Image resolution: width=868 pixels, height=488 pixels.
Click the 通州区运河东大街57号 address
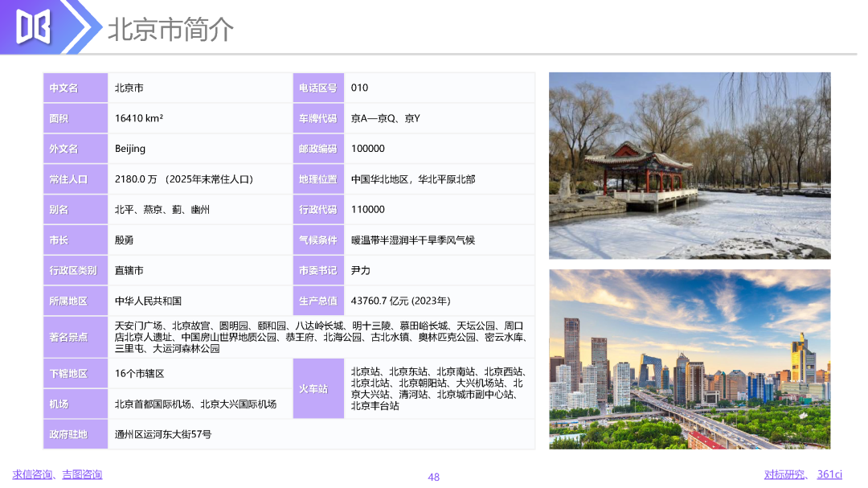tap(162, 434)
